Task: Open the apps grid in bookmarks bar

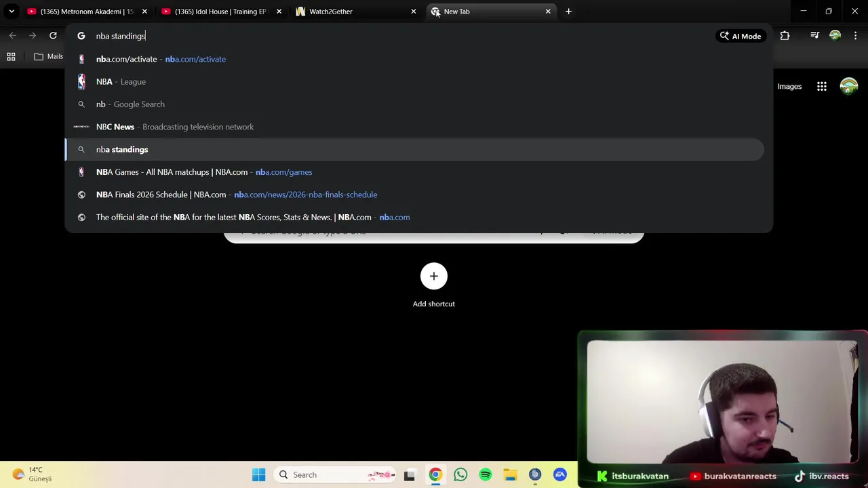Action: 11,57
